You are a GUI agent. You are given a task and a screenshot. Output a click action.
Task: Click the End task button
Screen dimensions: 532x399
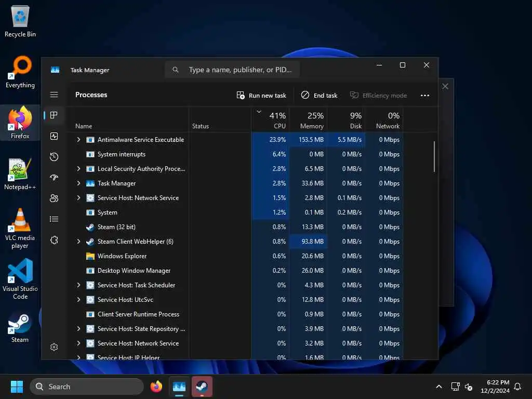pos(319,96)
